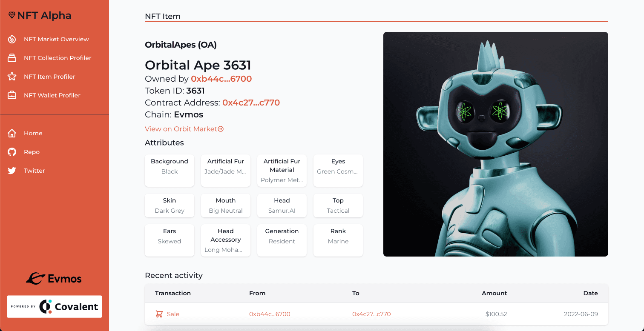
Task: Click the Transaction column header
Action: [x=173, y=293]
